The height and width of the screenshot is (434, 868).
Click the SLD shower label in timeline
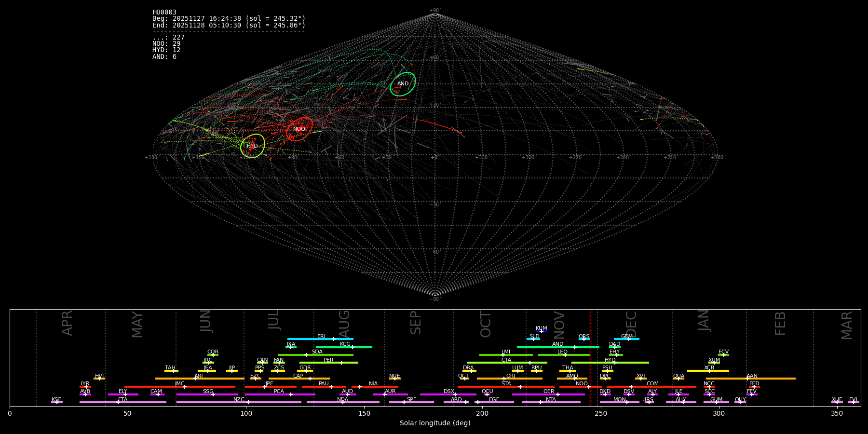click(534, 337)
